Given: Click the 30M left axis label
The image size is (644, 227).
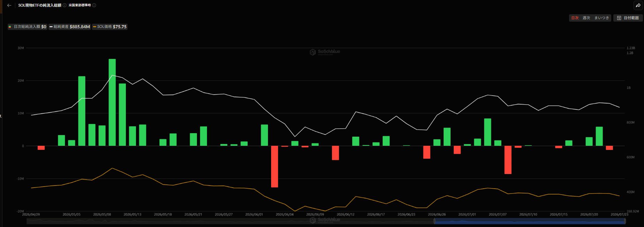Looking at the screenshot, I should tap(21, 48).
